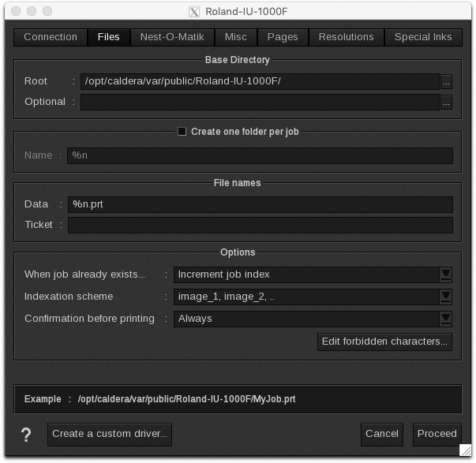Switch to the Nest-O-Matik tab
Screen dimensions: 476x463
tap(172, 37)
